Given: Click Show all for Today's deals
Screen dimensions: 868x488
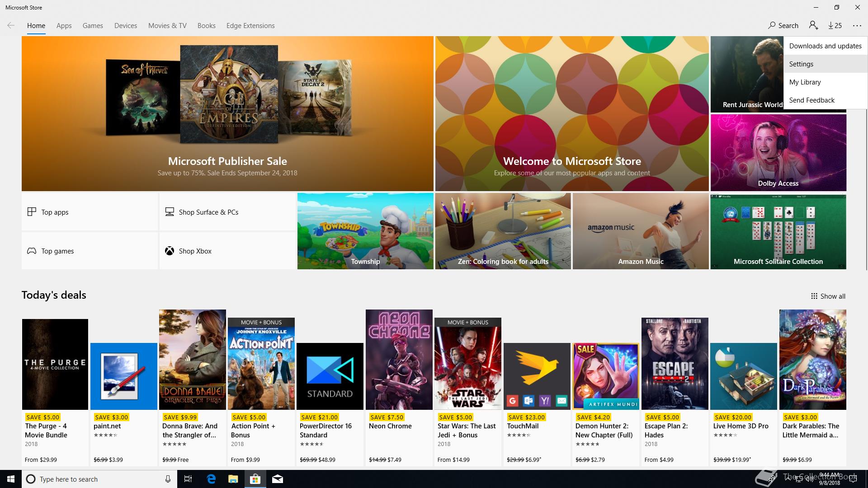Looking at the screenshot, I should (828, 296).
